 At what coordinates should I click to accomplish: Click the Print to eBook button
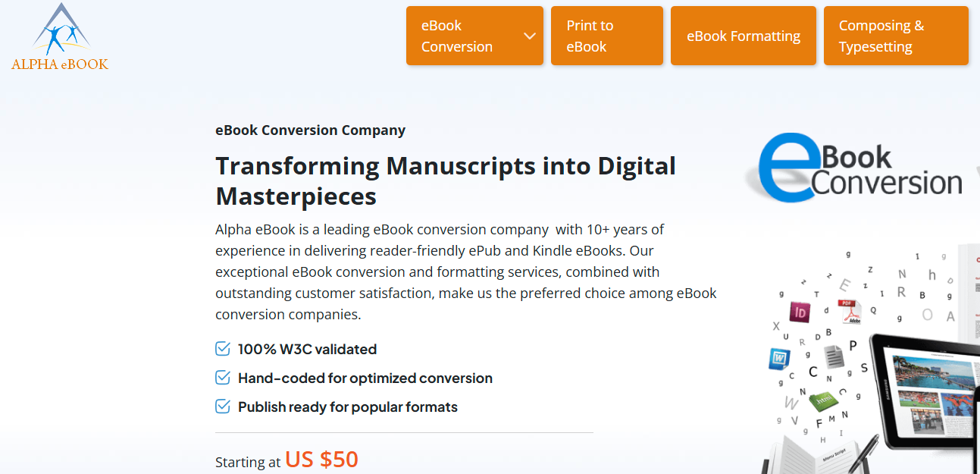[x=606, y=35]
